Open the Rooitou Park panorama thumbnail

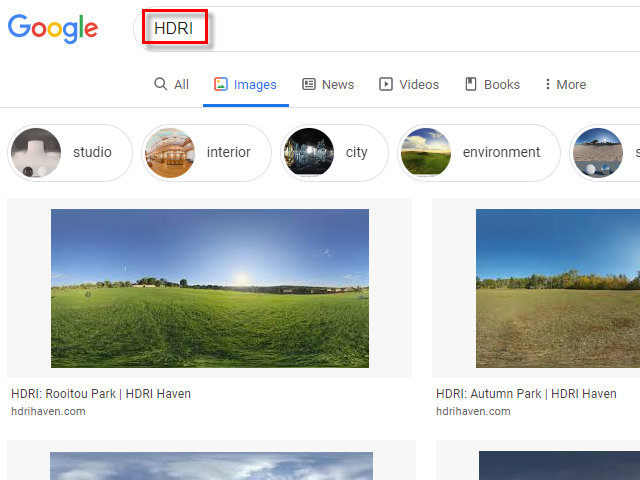tap(210, 288)
